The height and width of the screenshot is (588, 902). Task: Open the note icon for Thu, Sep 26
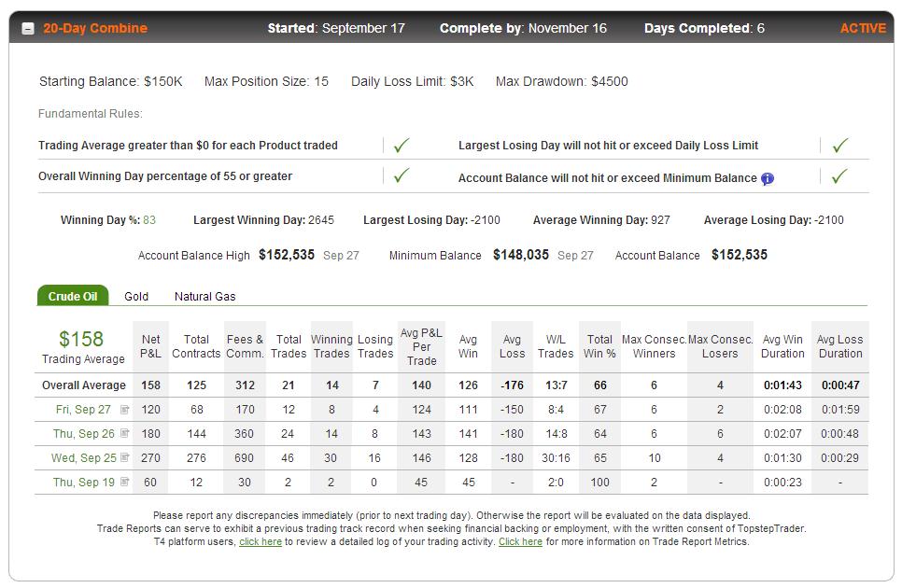[x=125, y=433]
